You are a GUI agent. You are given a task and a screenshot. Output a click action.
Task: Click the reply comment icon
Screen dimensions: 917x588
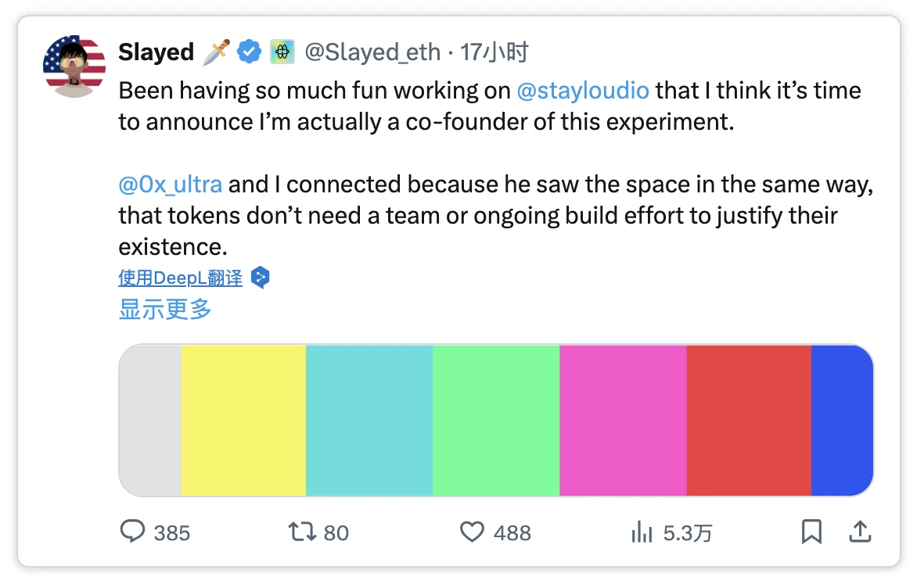(133, 532)
